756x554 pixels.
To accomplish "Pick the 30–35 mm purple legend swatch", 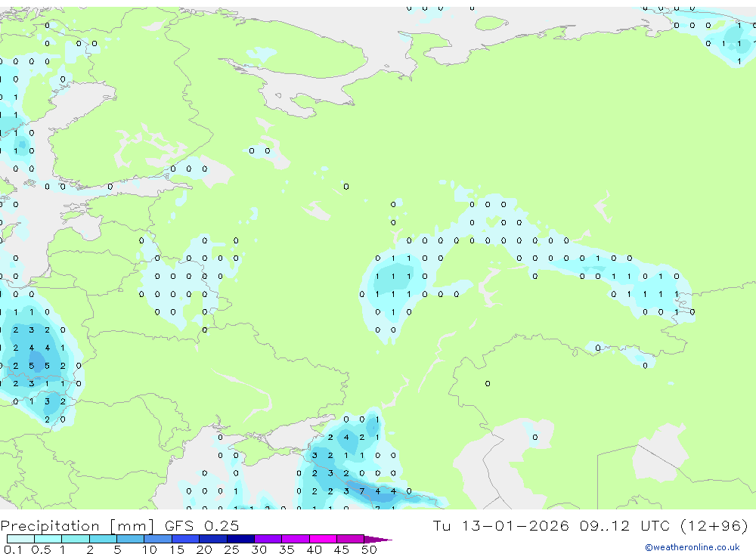I will tap(268, 539).
